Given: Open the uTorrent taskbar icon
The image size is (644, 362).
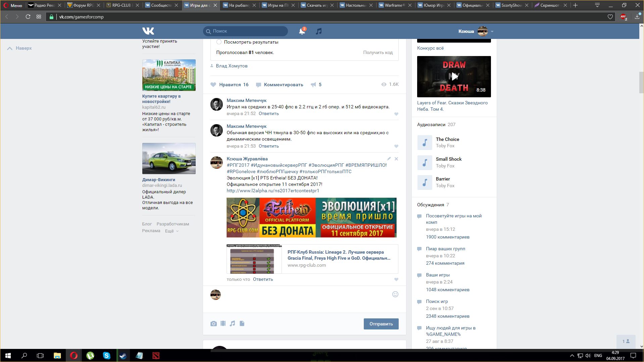Looking at the screenshot, I should (x=90, y=356).
